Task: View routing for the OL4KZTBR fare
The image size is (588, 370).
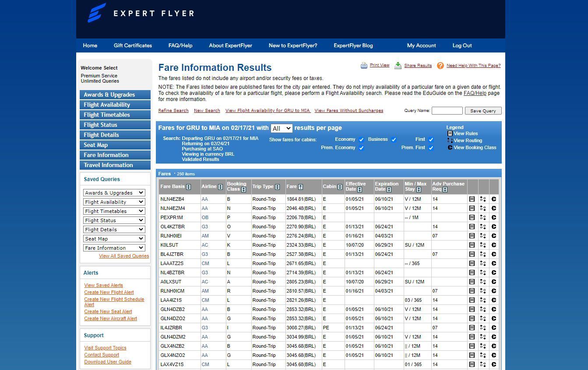Action: (483, 227)
